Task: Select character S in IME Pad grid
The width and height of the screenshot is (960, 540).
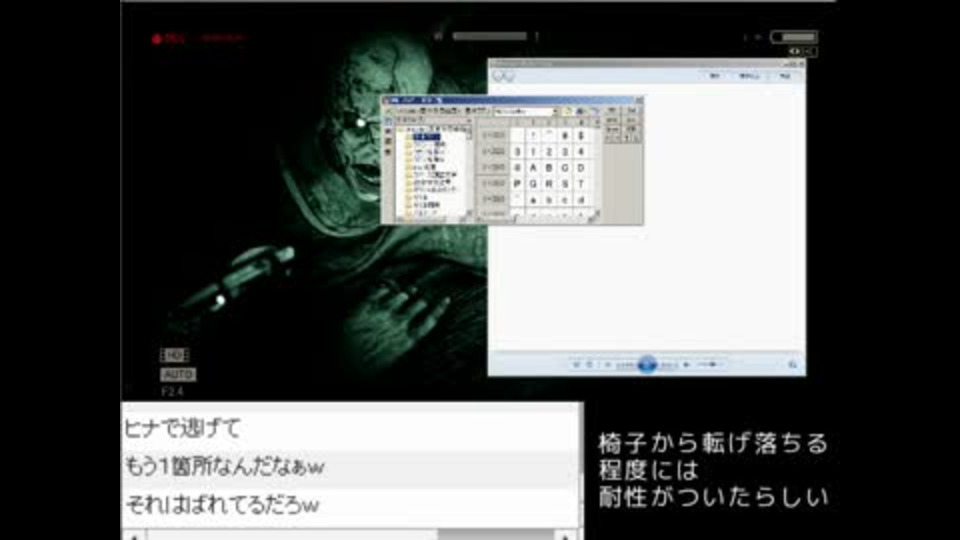Action: click(564, 184)
